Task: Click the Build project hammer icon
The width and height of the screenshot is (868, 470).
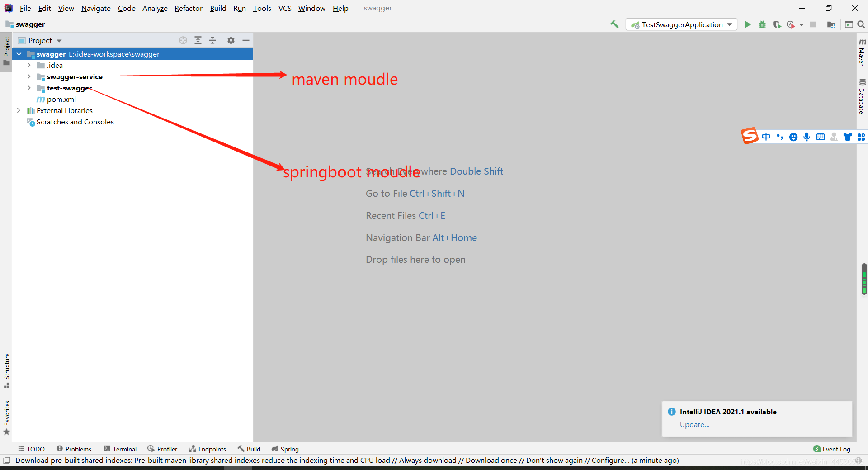Action: tap(614, 24)
